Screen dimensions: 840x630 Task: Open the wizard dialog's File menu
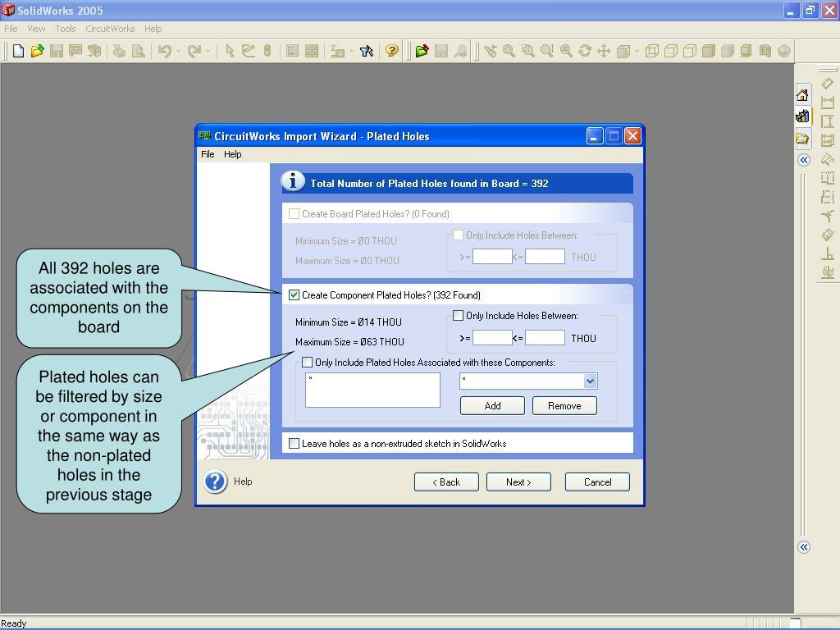[x=208, y=154]
